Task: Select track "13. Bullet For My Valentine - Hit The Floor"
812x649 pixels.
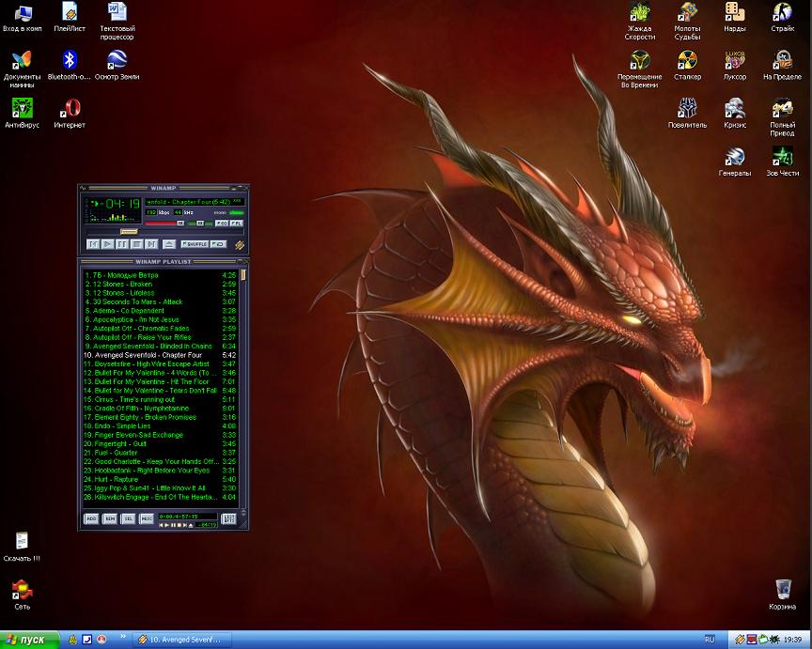Action: (160, 381)
